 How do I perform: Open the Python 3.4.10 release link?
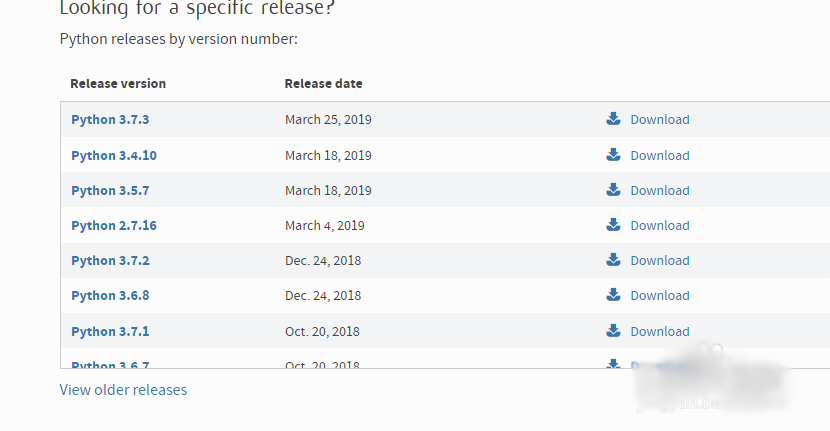[x=114, y=156]
